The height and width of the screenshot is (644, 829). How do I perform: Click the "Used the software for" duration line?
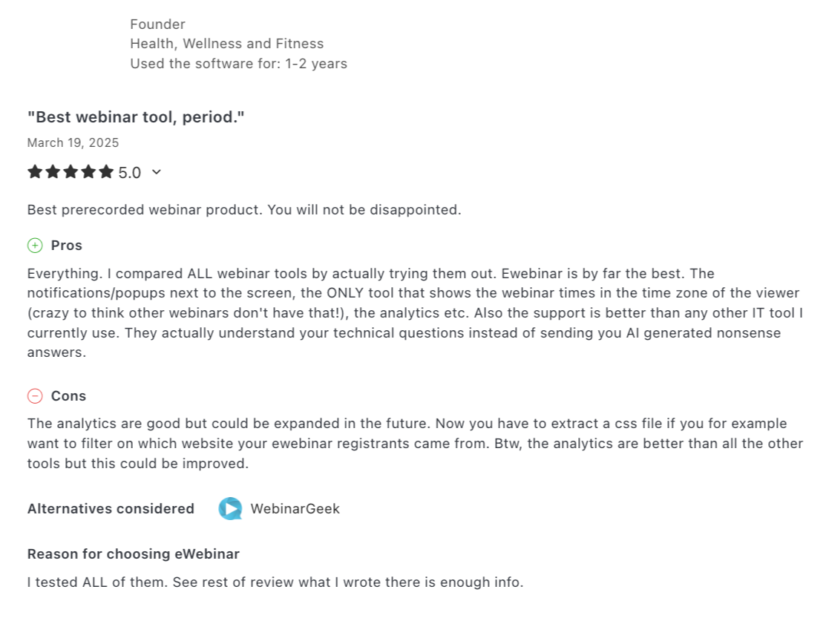238,63
